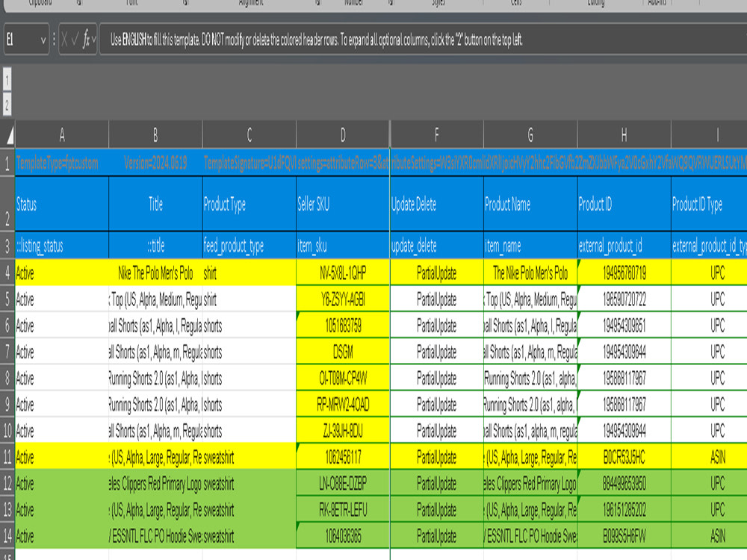Click outline level 1 button
Viewport: 747px width, 560px height.
(x=7, y=79)
